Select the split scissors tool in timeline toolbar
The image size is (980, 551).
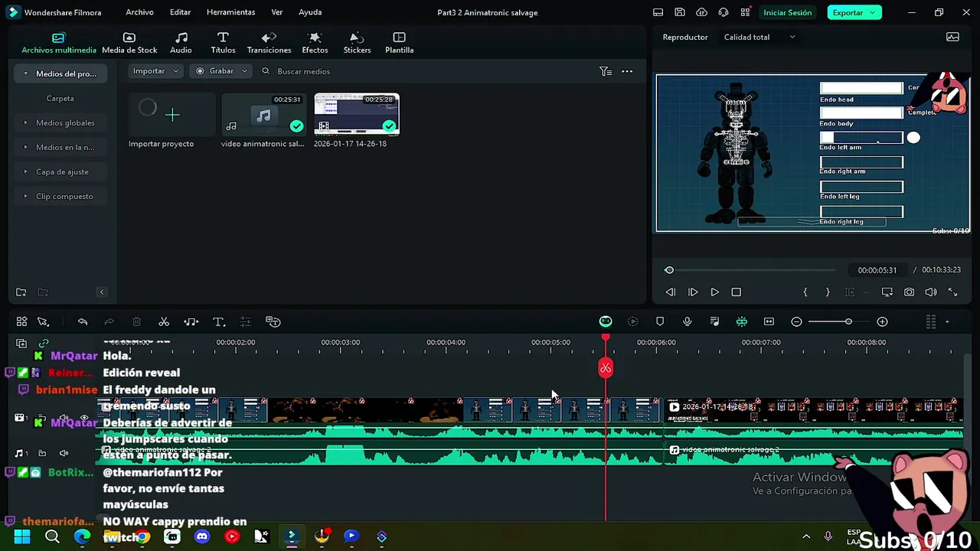point(164,322)
